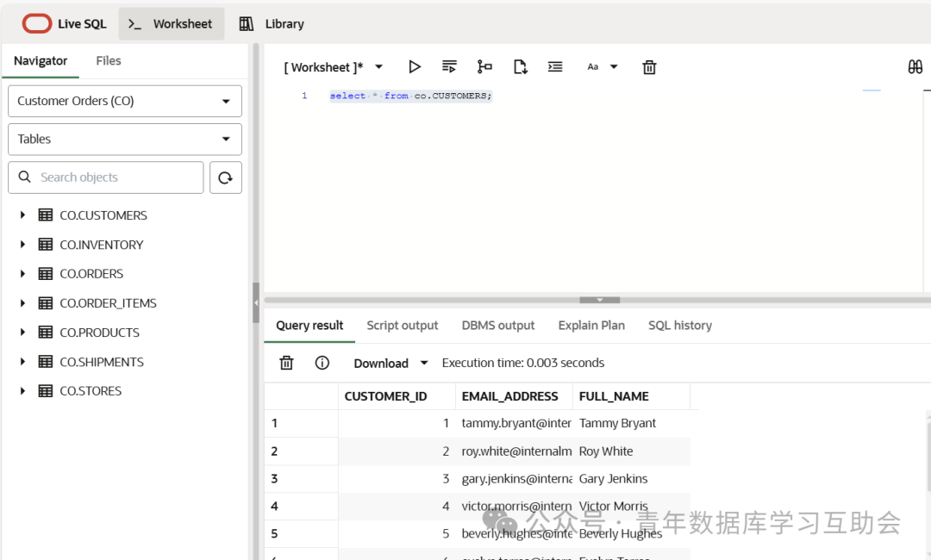Switch to the Files tab
931x560 pixels.
pyautogui.click(x=109, y=60)
